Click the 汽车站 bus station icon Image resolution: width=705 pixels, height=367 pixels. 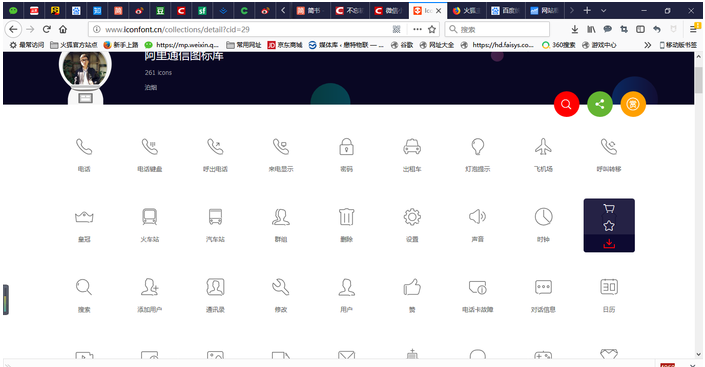(x=215, y=217)
